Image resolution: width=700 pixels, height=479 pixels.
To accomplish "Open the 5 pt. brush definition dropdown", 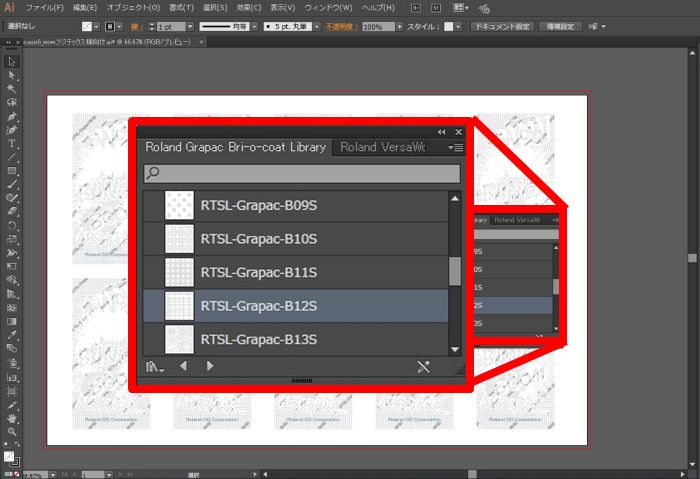I will point(317,27).
